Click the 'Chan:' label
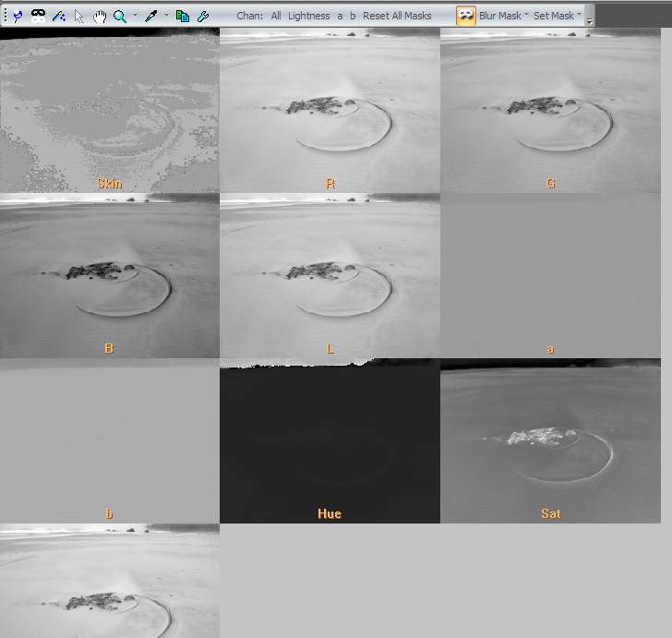Viewport: 672px width, 638px height. [x=250, y=16]
